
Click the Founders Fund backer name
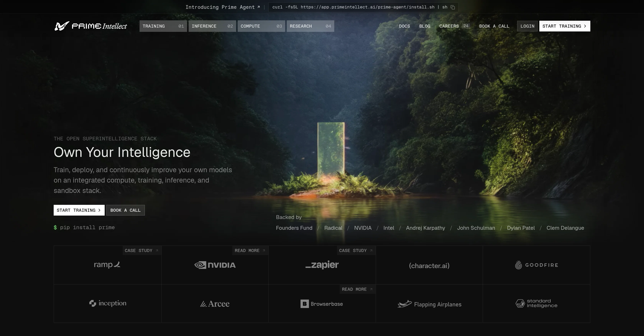coord(294,228)
